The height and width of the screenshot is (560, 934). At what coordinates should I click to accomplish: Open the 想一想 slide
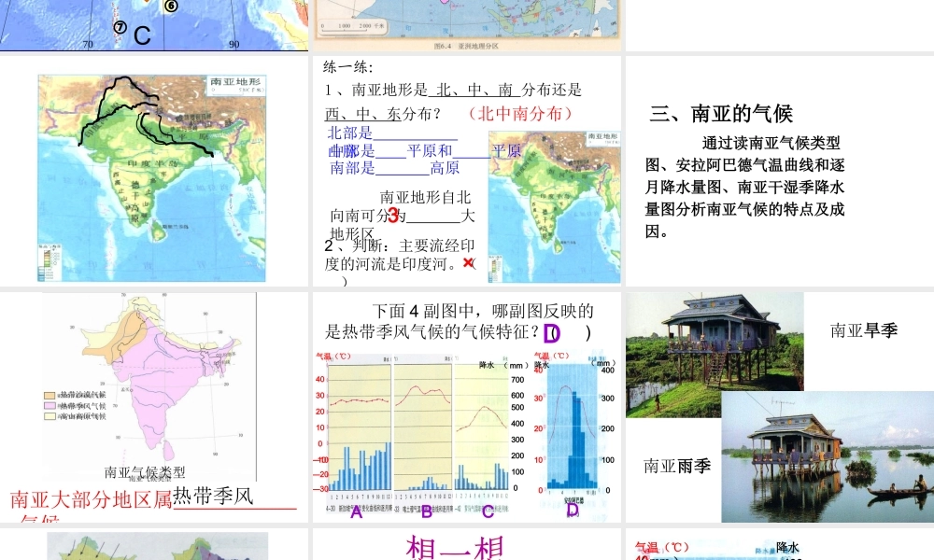(467, 544)
